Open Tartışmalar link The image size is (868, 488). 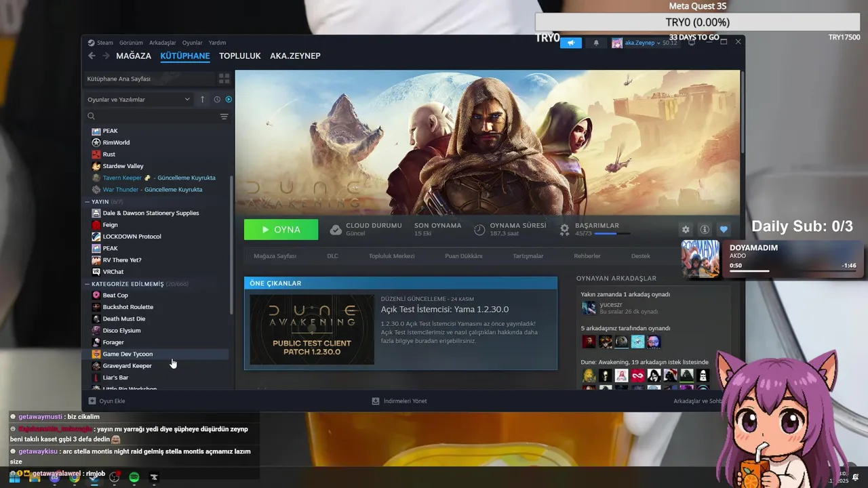(528, 256)
